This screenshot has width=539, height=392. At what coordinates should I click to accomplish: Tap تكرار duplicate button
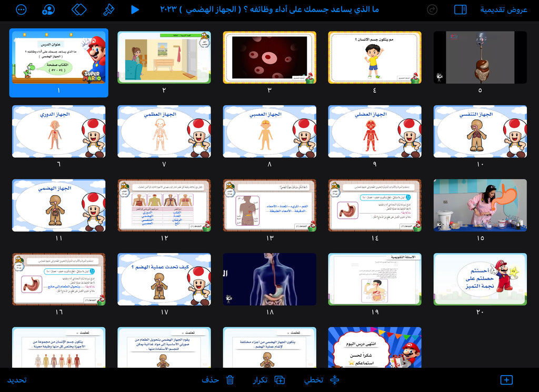point(260,380)
